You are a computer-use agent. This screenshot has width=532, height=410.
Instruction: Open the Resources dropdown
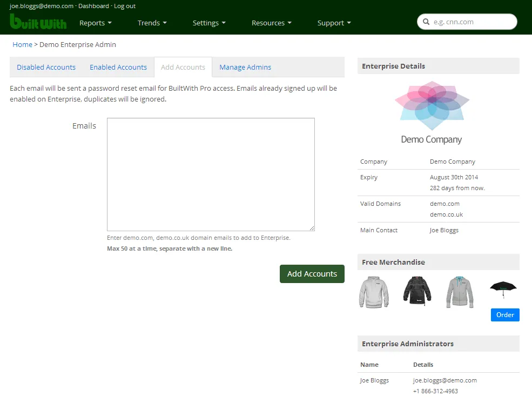point(271,23)
